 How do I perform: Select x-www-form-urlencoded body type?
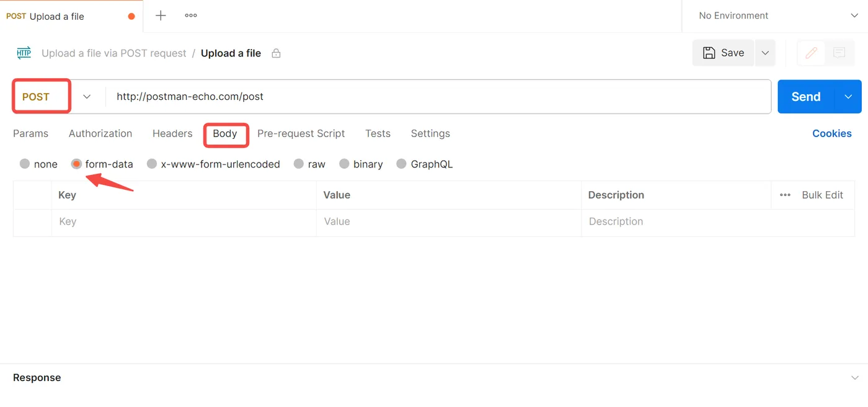coord(152,164)
